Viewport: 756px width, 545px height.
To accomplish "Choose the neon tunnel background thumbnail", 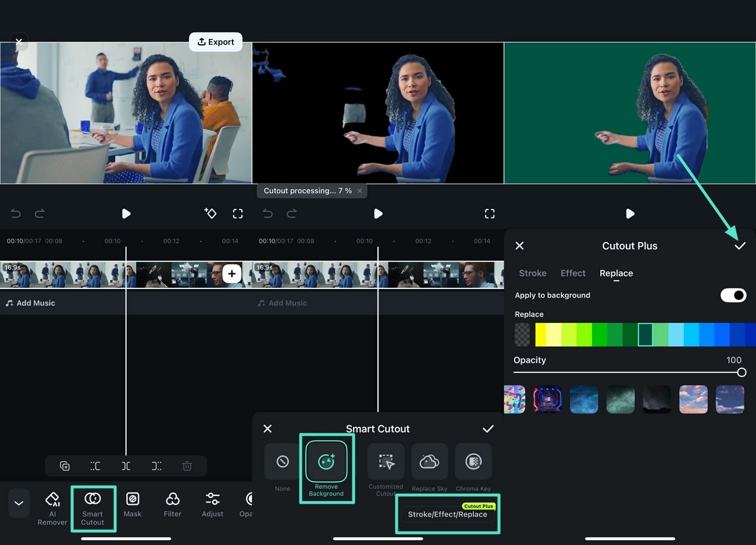I will (x=548, y=400).
